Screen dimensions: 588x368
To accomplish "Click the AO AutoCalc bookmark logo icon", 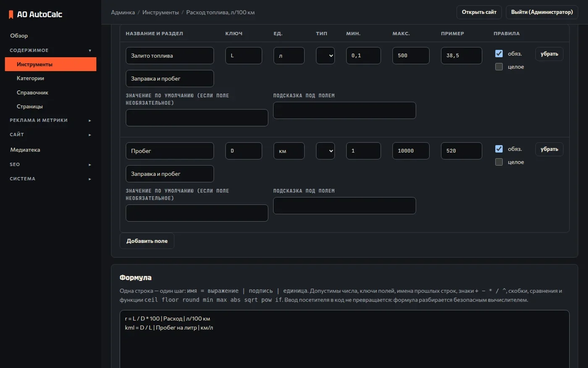I will (x=11, y=14).
